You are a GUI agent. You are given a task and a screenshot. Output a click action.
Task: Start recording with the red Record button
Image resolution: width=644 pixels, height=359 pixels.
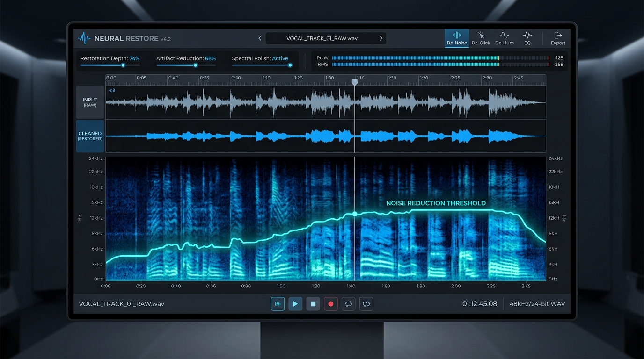coord(331,304)
